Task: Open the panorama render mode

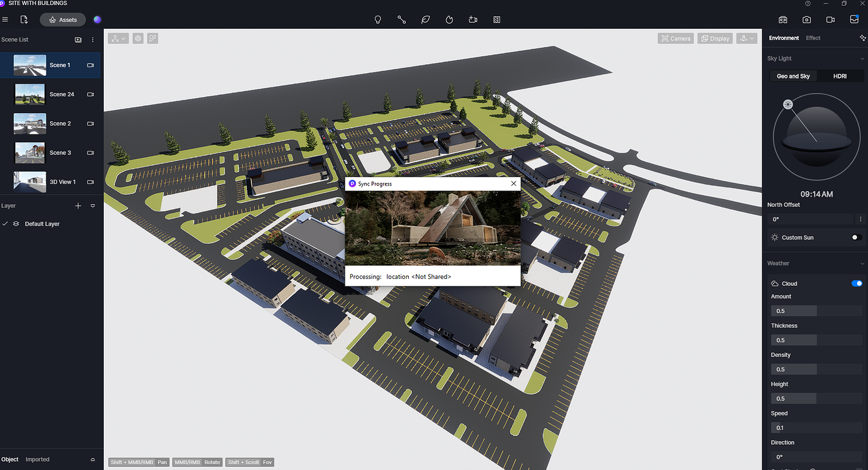Action: coord(782,19)
